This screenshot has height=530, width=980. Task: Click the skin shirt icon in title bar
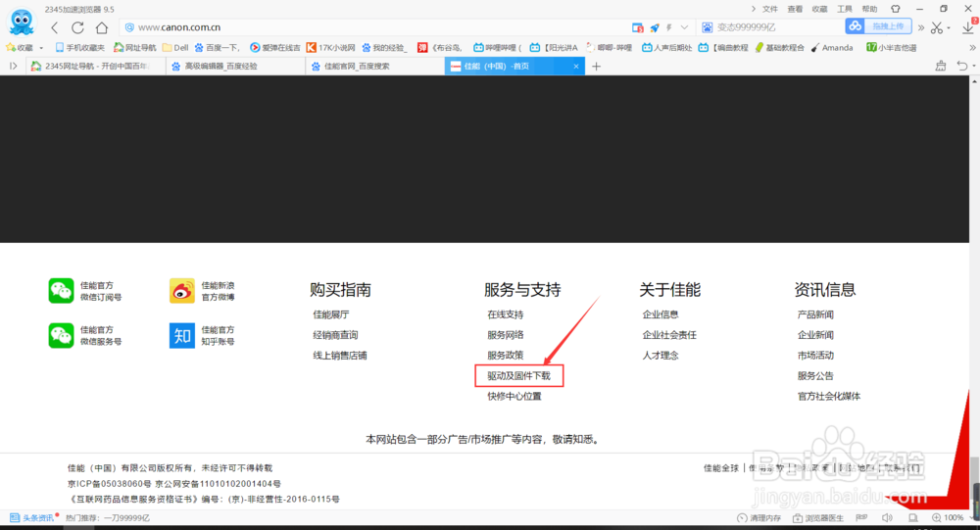click(x=896, y=9)
